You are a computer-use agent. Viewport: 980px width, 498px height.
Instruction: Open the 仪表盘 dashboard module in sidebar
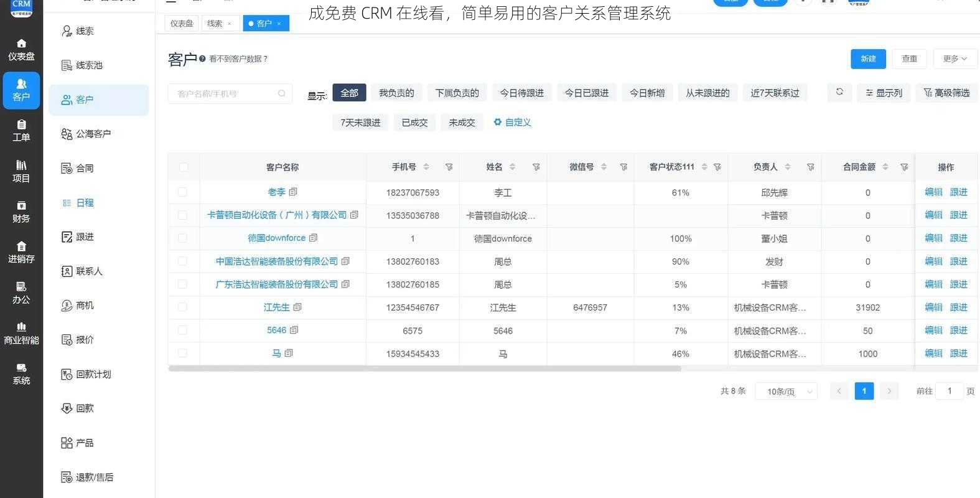coord(21,50)
